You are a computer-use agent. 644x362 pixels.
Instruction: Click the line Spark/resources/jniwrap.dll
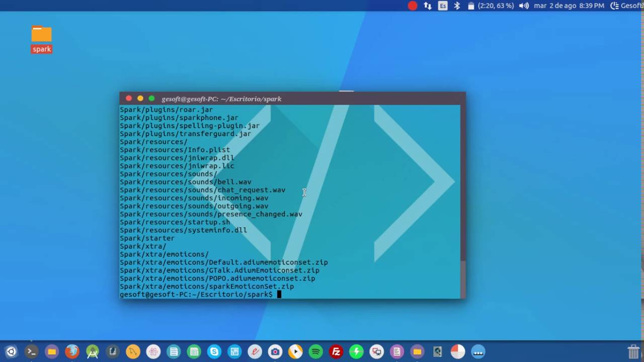tap(177, 158)
